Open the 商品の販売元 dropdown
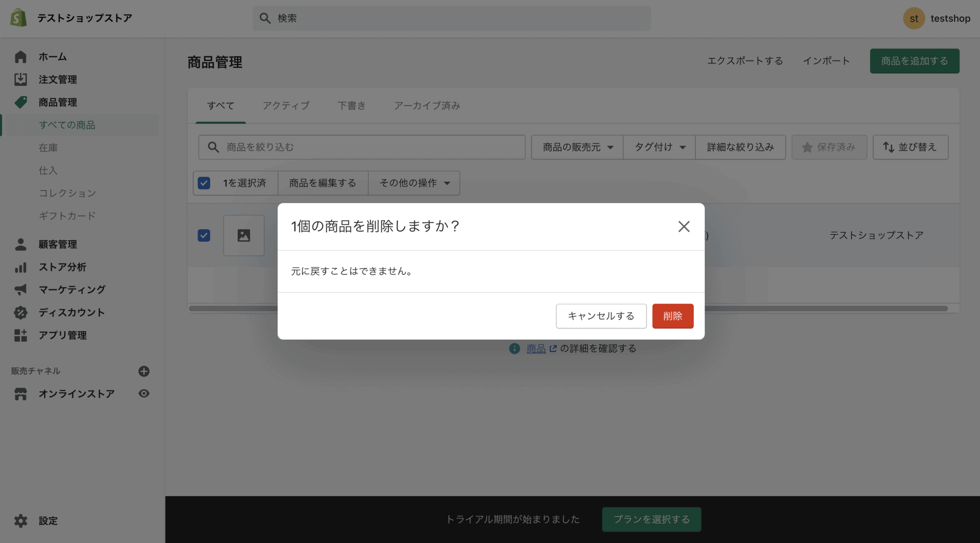This screenshot has height=543, width=980. tap(576, 147)
